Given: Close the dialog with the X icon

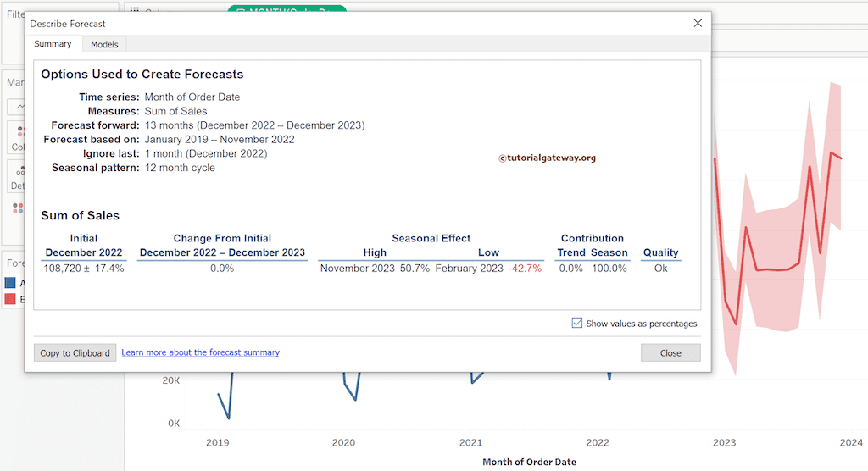Looking at the screenshot, I should tap(698, 24).
